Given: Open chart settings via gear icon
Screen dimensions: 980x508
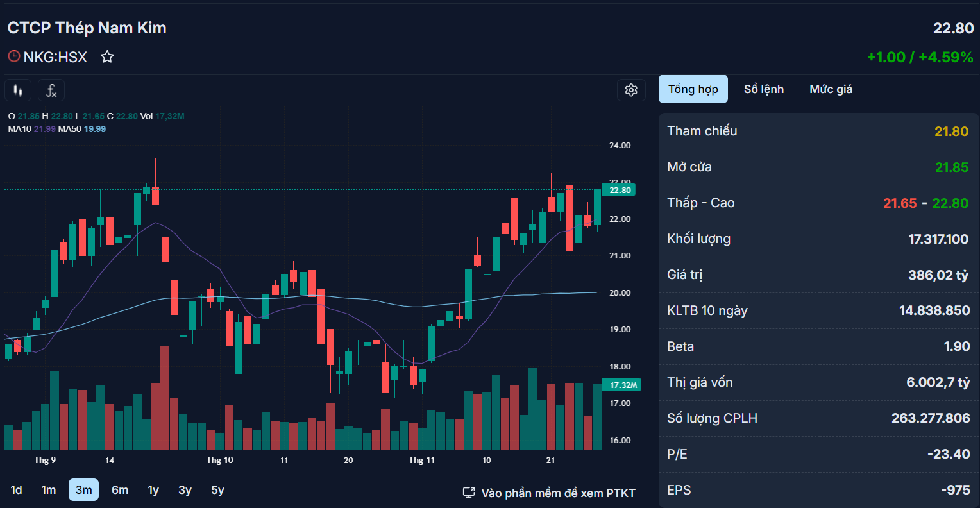Looking at the screenshot, I should (x=631, y=90).
